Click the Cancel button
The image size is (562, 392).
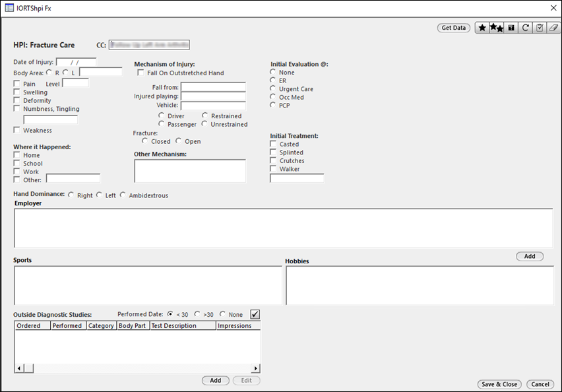pos(540,384)
